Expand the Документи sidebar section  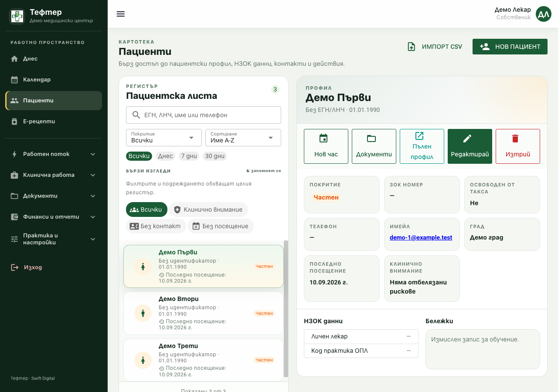(x=54, y=196)
